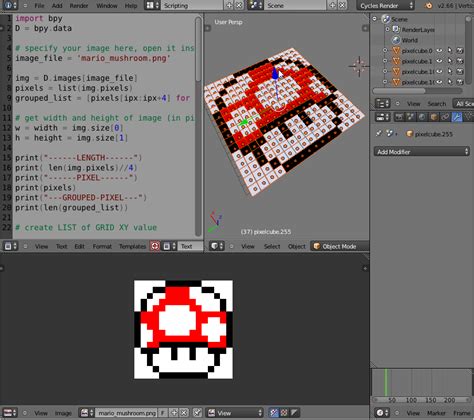The width and height of the screenshot is (474, 420).
Task: Open the Add Modifier dropdown
Action: (421, 152)
